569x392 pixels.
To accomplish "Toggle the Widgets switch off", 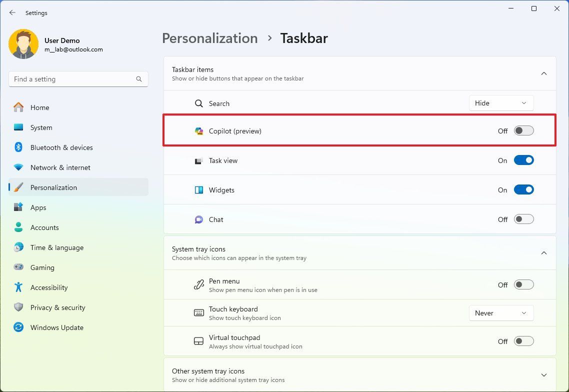I will pyautogui.click(x=523, y=189).
